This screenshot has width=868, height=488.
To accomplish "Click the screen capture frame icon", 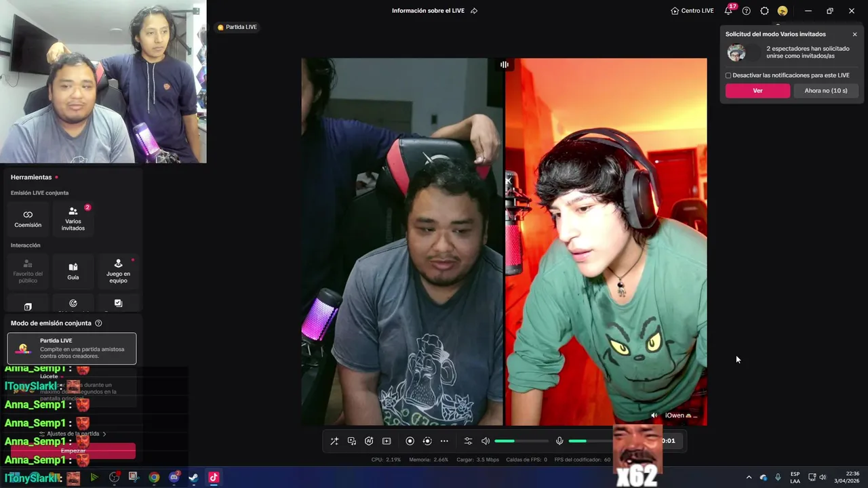I will [x=387, y=441].
